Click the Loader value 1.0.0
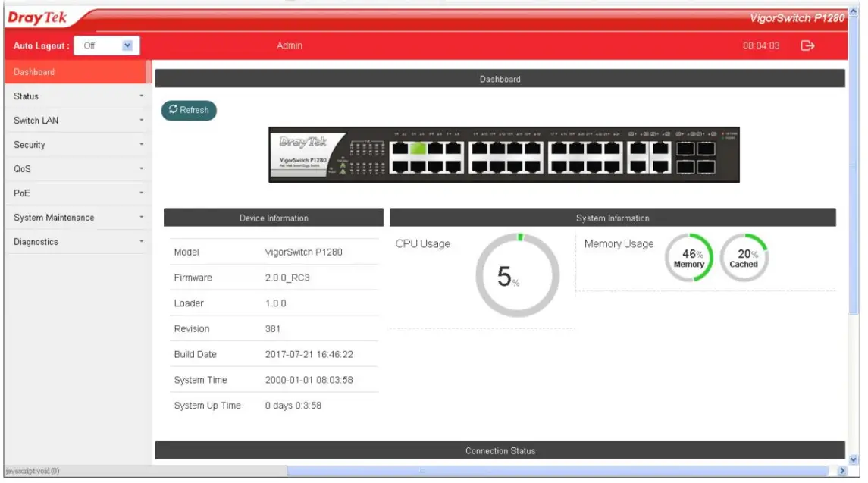Image resolution: width=868 pixels, height=483 pixels. (x=275, y=303)
